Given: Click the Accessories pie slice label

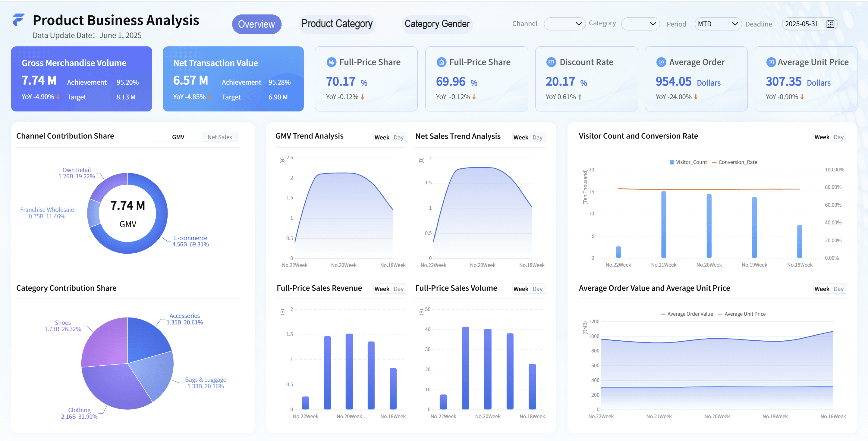Looking at the screenshot, I should click(x=185, y=319).
